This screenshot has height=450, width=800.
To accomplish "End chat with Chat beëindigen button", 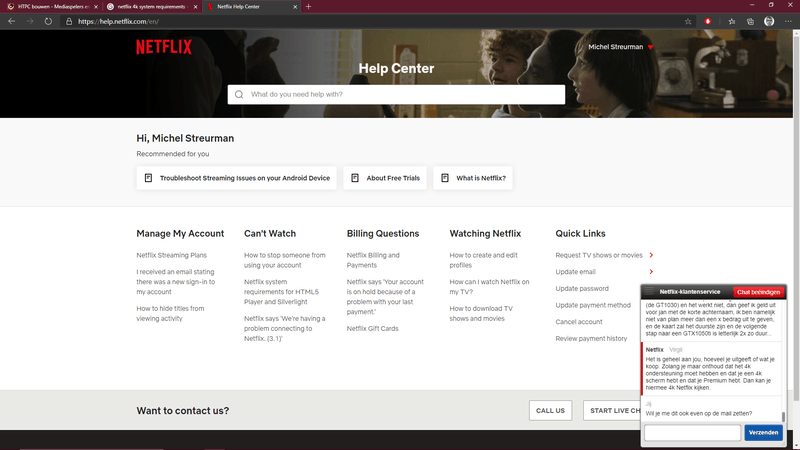I will [x=758, y=292].
